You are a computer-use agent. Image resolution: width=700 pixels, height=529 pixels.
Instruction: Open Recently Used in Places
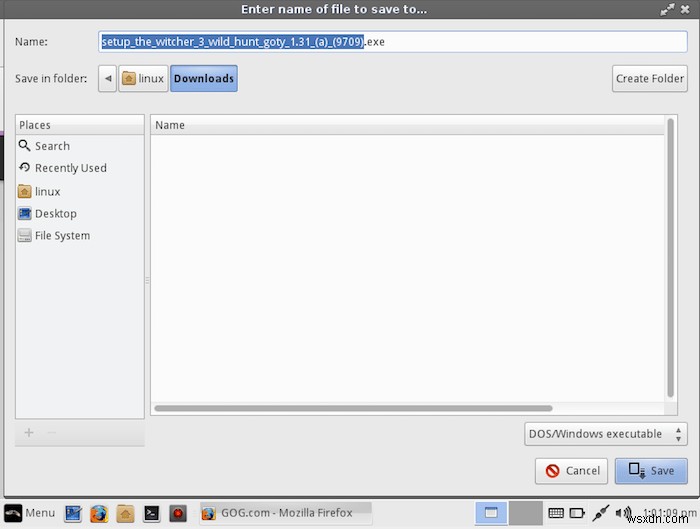coord(79,168)
